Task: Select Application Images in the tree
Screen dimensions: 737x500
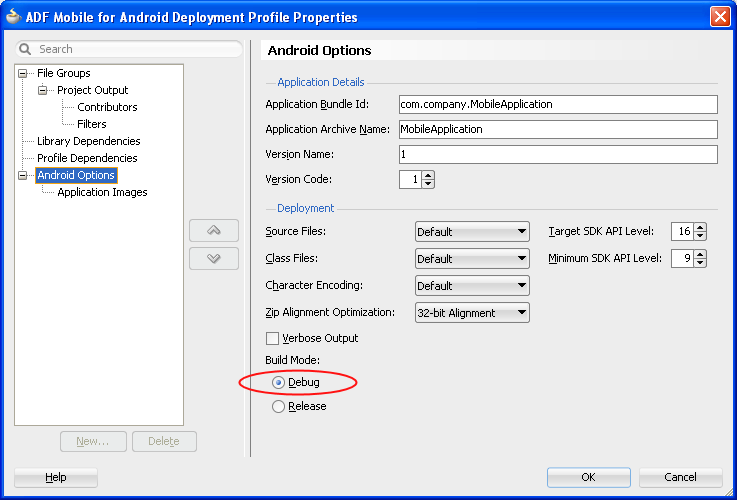Action: pos(102,192)
